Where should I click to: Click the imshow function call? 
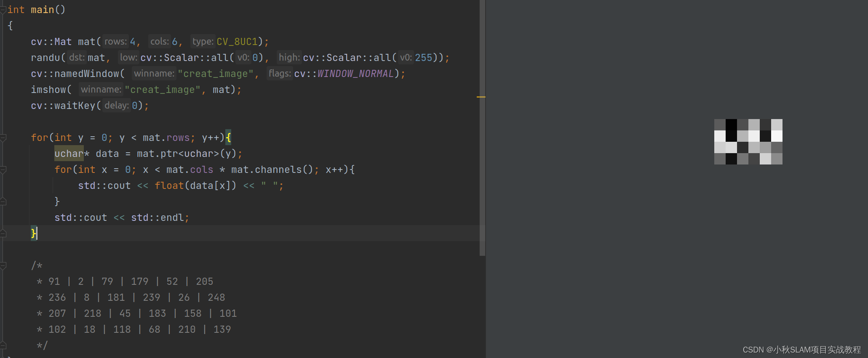pos(48,90)
